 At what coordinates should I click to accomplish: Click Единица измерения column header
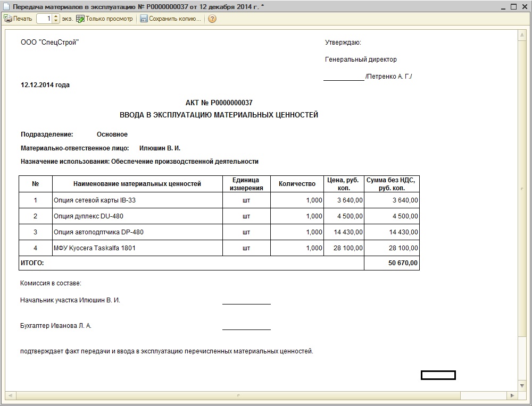246,184
